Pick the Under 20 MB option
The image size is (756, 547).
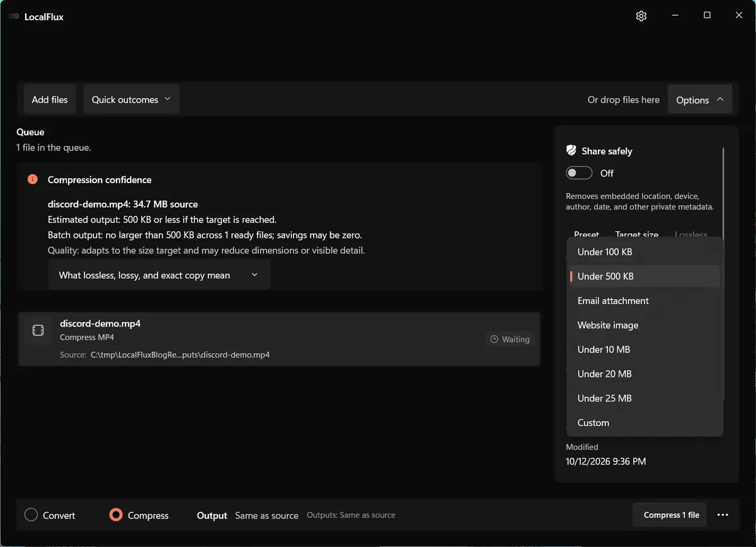[x=644, y=374]
